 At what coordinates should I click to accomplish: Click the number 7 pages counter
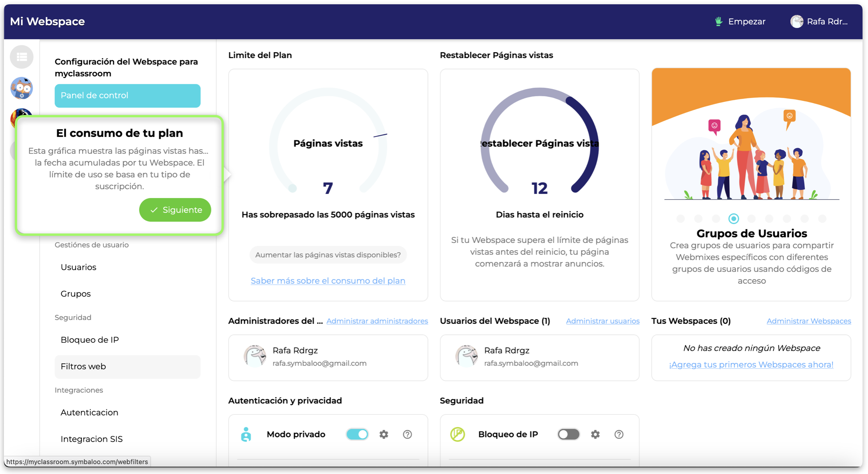tap(328, 189)
